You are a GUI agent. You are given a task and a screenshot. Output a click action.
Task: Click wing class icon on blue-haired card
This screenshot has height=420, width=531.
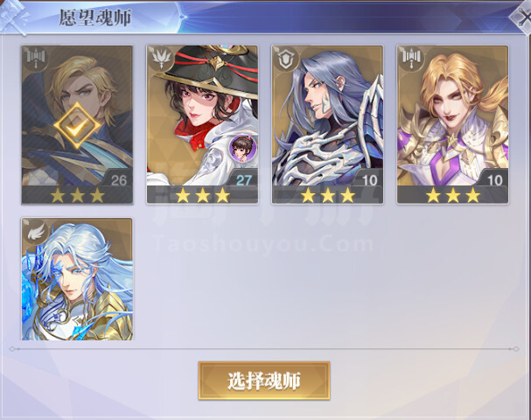36,231
